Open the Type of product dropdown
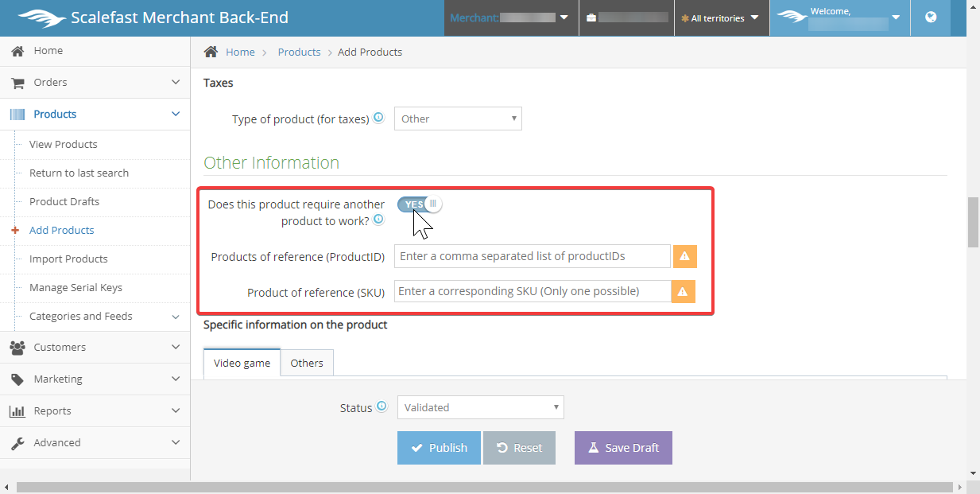Screen dimensions: 980x494 pyautogui.click(x=458, y=119)
